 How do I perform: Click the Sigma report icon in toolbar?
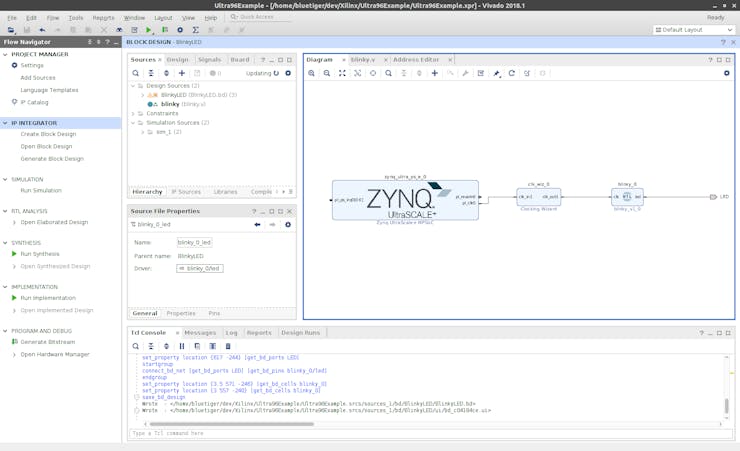(195, 30)
